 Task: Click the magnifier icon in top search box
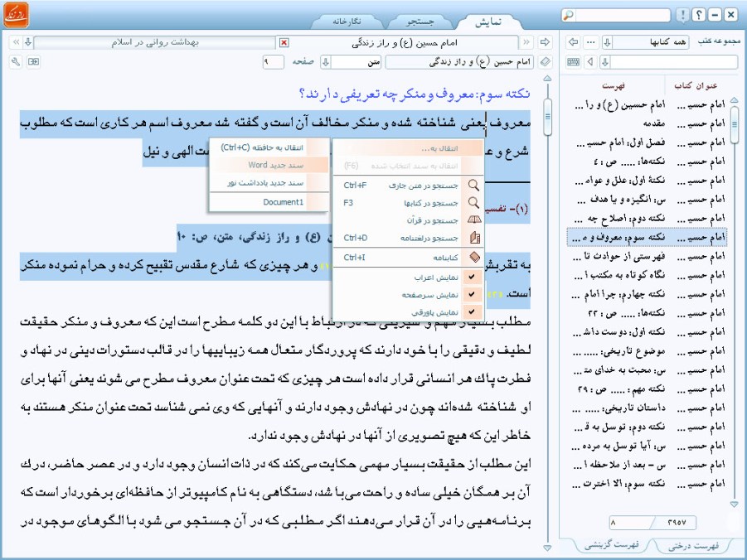[569, 15]
